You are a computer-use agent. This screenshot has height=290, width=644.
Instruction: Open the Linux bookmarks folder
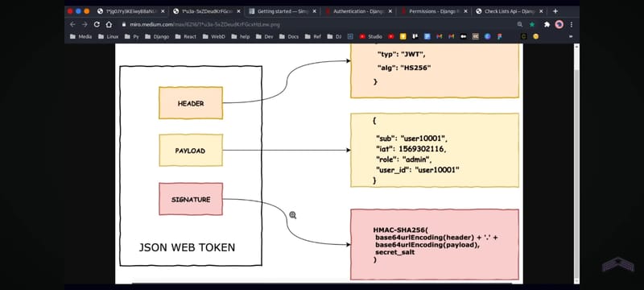[x=109, y=36]
